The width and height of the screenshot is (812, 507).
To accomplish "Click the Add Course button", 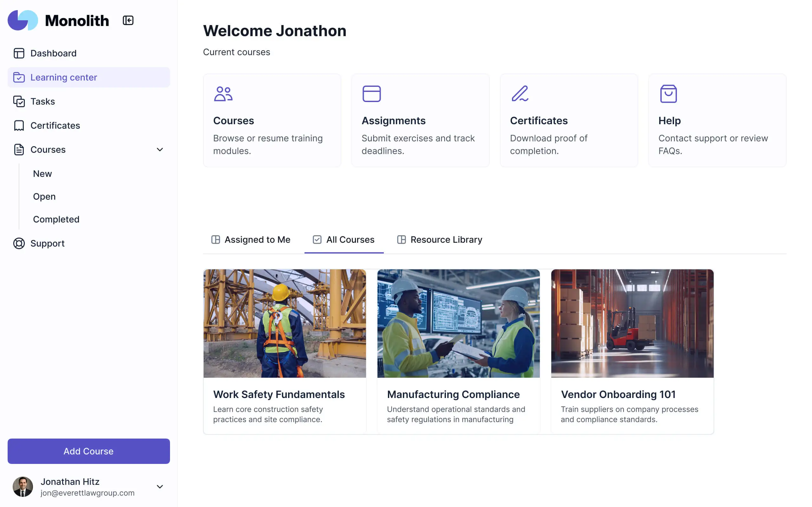I will point(88,451).
